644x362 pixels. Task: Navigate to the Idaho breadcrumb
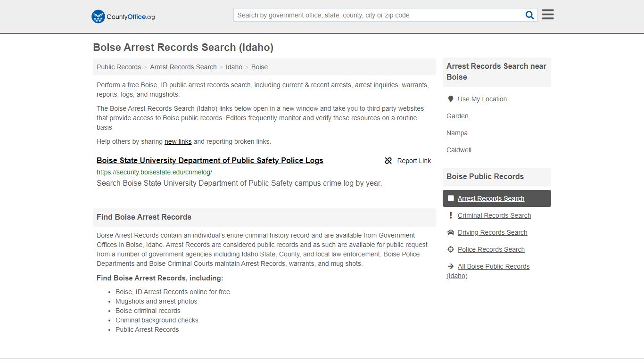tap(234, 67)
